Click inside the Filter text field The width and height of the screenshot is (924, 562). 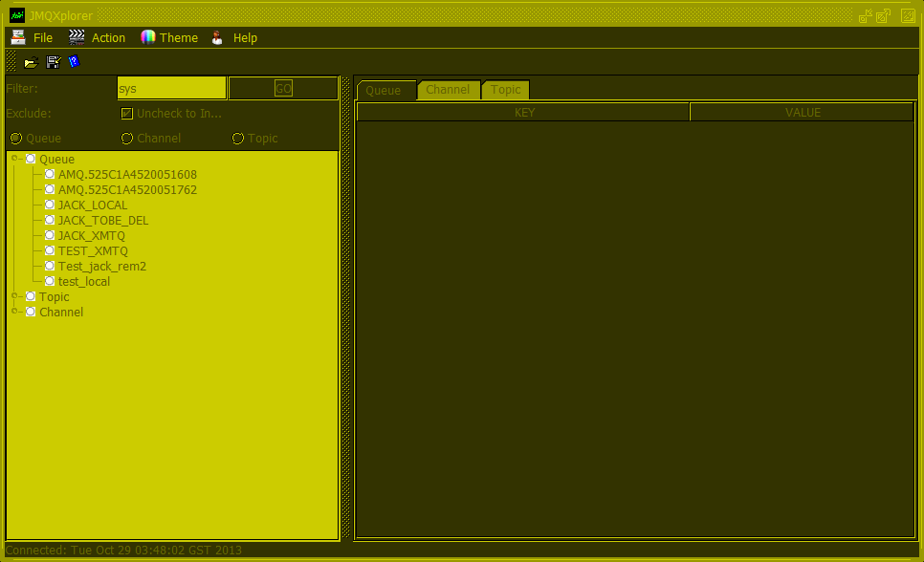pos(170,87)
